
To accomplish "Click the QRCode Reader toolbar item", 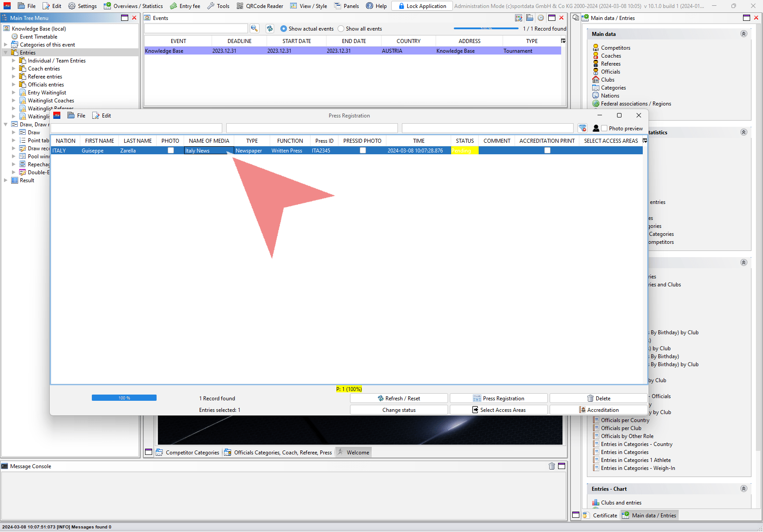I will pyautogui.click(x=260, y=6).
